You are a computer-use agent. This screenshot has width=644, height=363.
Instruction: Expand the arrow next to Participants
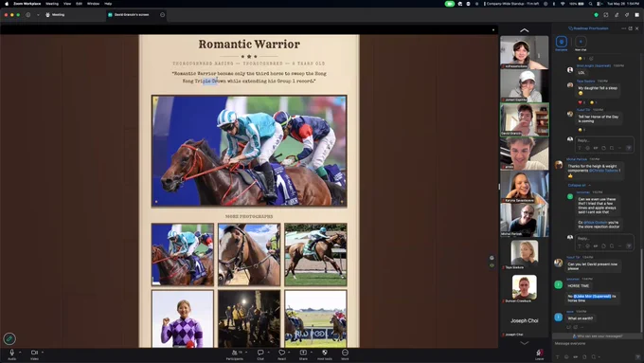pyautogui.click(x=245, y=352)
